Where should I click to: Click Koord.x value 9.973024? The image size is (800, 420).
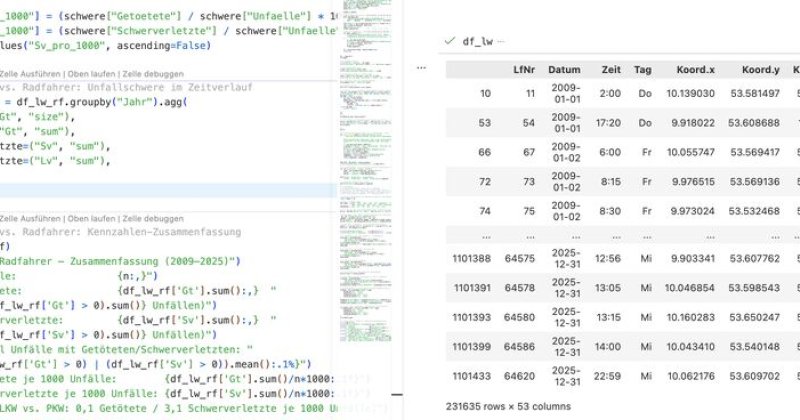[693, 211]
